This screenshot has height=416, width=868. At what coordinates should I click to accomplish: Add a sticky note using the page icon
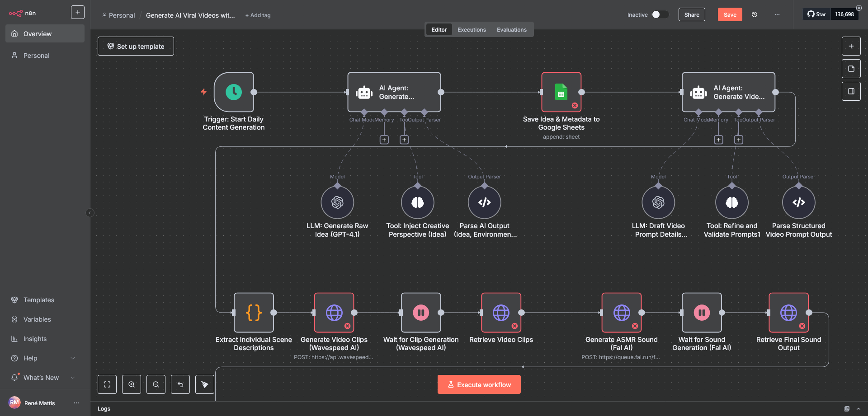pos(851,68)
